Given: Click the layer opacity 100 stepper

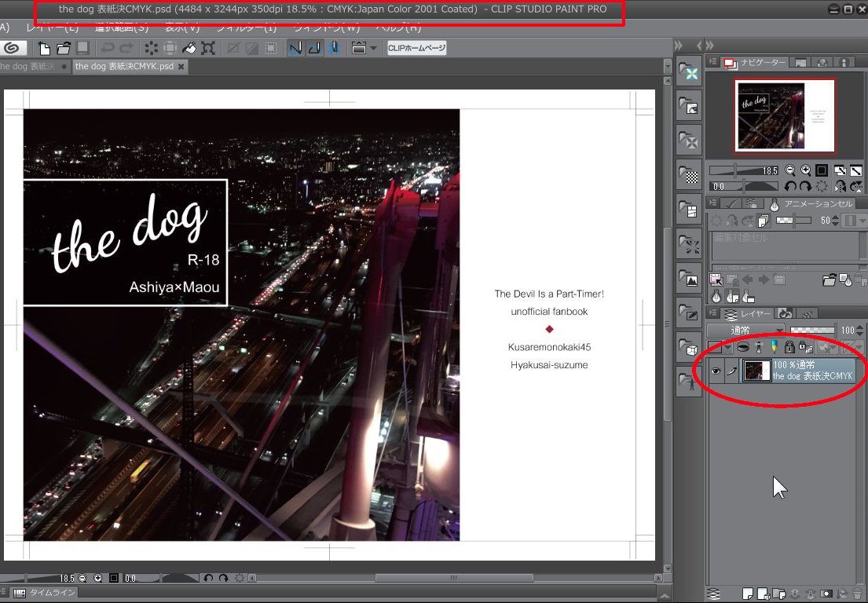Looking at the screenshot, I should [x=859, y=331].
